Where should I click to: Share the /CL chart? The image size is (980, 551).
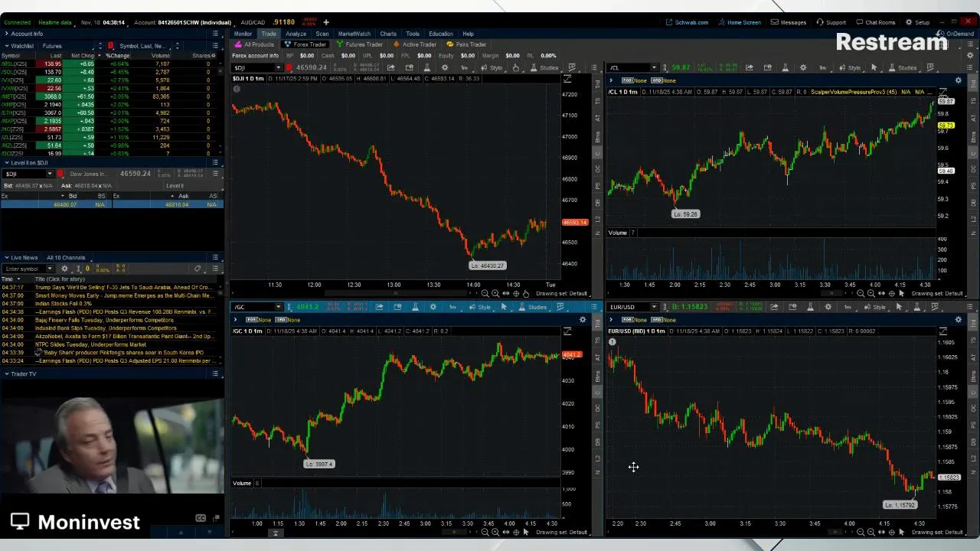pos(749,67)
